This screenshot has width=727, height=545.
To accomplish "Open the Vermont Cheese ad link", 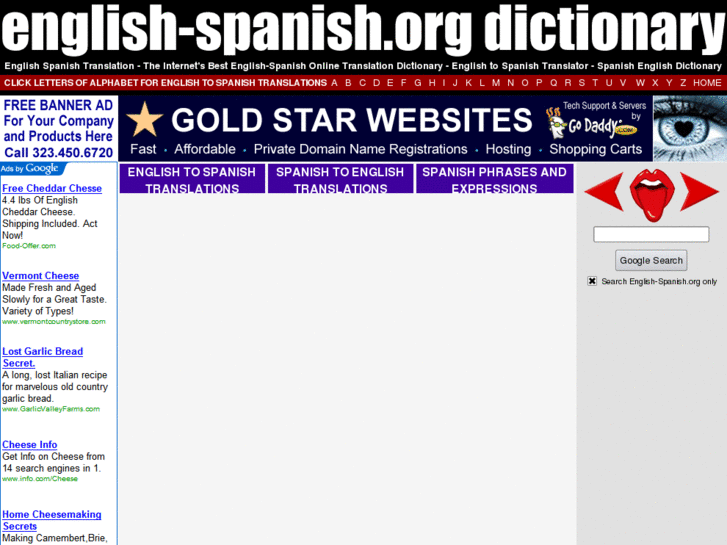I will click(40, 276).
